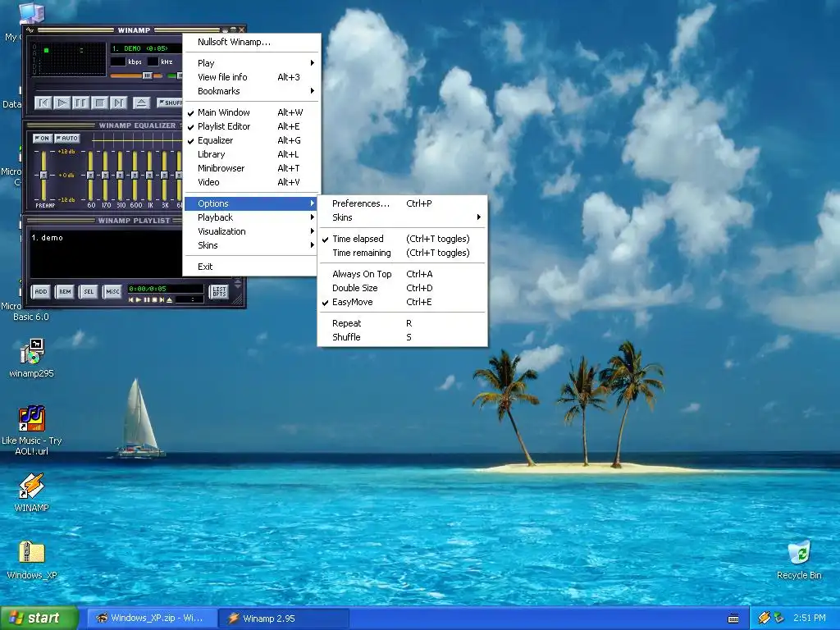The image size is (840, 630).
Task: Click the 600 Hz equalizer band slider
Action: click(135, 175)
